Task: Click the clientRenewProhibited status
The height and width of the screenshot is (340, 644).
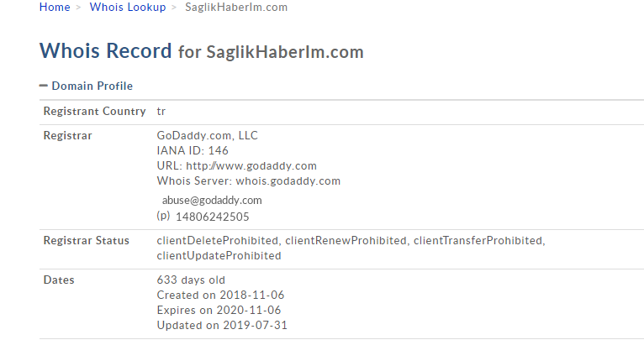Action: pyautogui.click(x=346, y=240)
